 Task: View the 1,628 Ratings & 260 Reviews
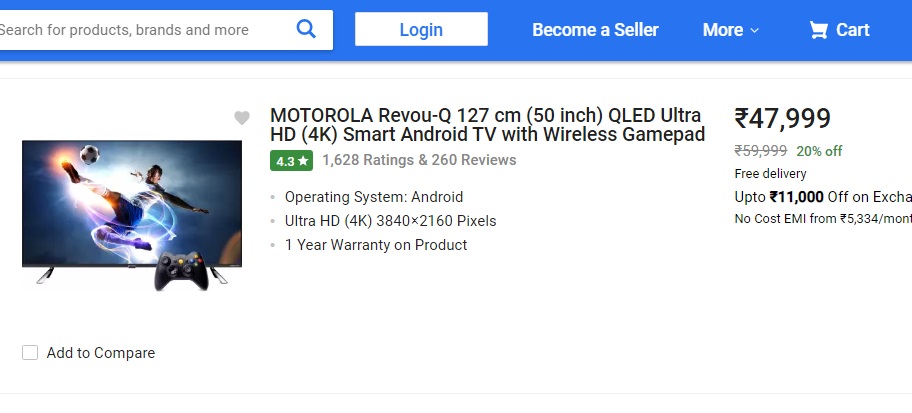coord(419,160)
